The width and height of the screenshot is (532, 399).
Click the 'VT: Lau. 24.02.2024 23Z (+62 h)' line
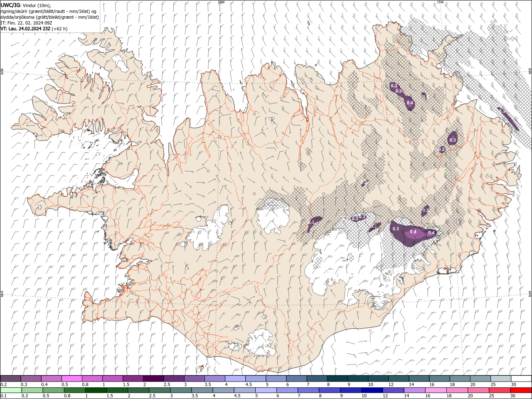[34, 29]
